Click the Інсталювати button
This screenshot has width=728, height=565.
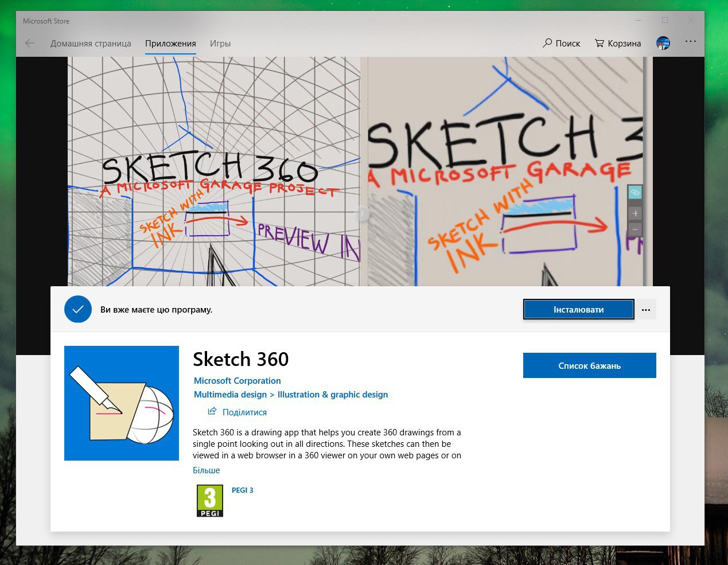click(578, 310)
